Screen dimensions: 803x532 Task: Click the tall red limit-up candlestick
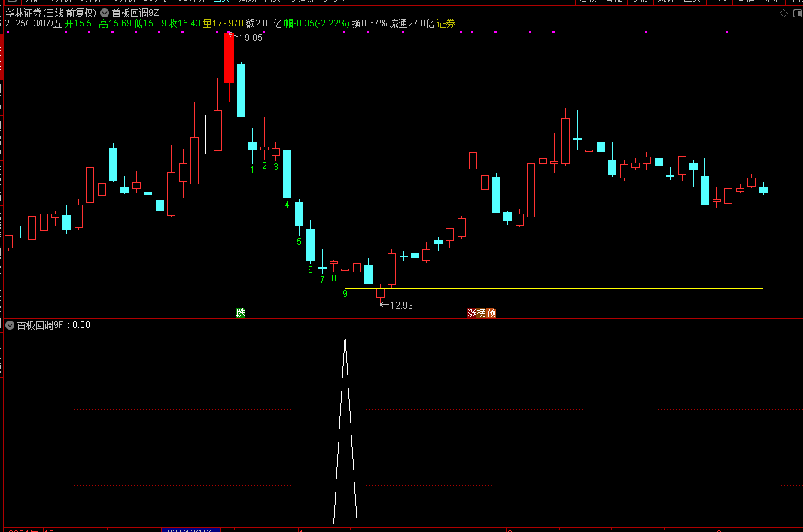click(x=229, y=58)
